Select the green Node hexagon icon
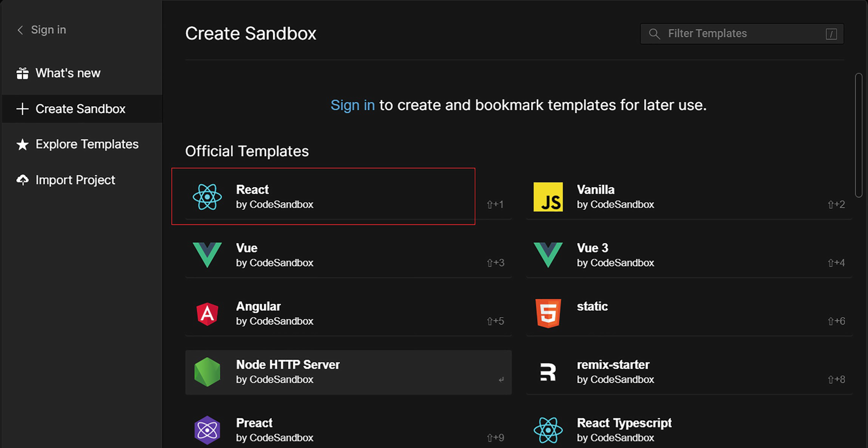868x448 pixels. pos(207,372)
